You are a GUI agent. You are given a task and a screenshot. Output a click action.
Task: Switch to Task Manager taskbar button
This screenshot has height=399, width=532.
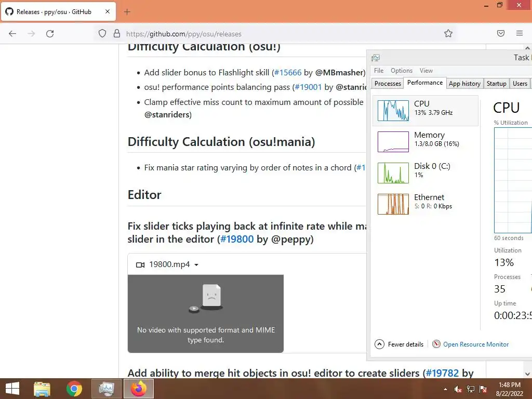click(x=106, y=389)
